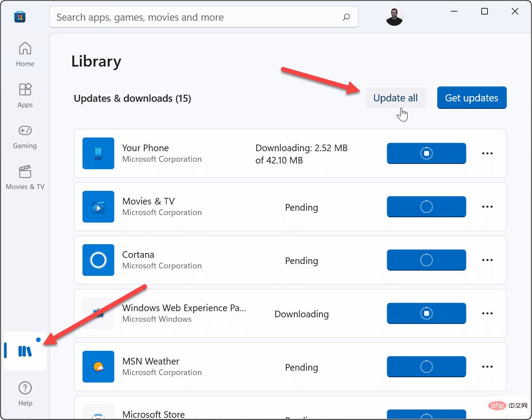Image resolution: width=532 pixels, height=420 pixels.
Task: Focus the Search apps, games, movies field
Action: pyautogui.click(x=204, y=17)
